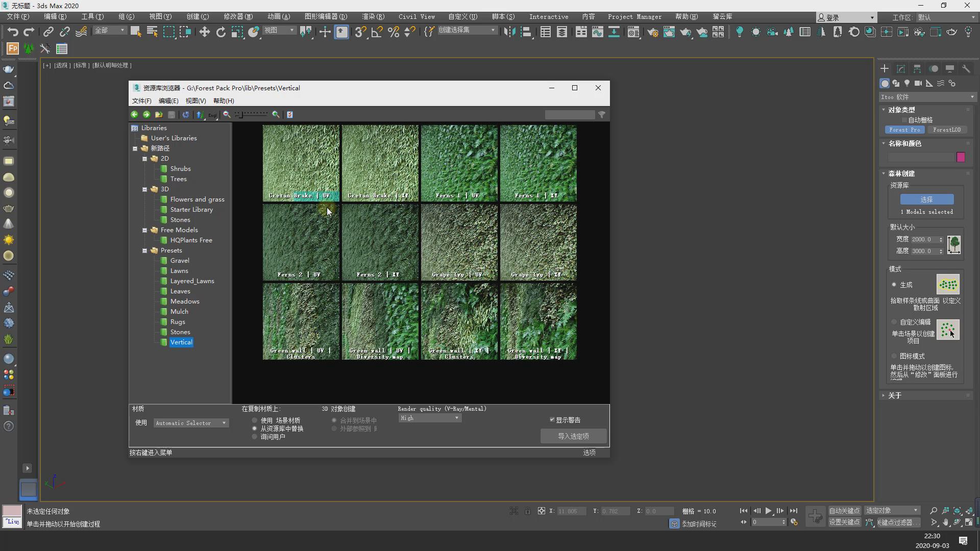The image size is (980, 551).
Task: Click the 选择 library button
Action: (926, 199)
